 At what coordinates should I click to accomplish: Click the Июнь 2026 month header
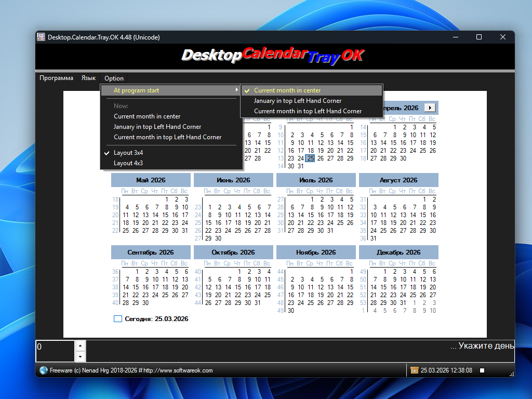click(233, 180)
